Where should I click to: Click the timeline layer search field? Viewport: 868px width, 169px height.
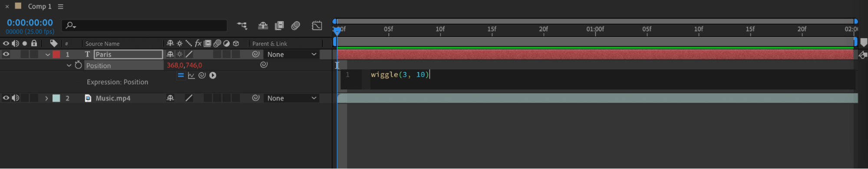click(145, 26)
